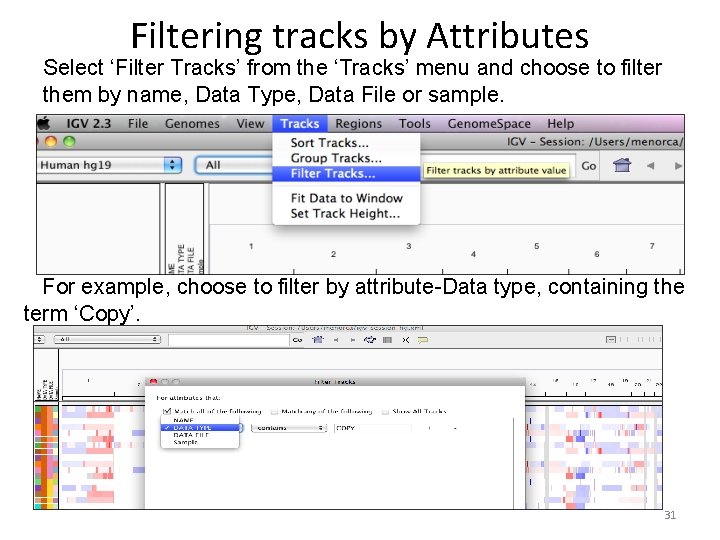
Task: Click the COPY filter value field
Action: (x=372, y=428)
